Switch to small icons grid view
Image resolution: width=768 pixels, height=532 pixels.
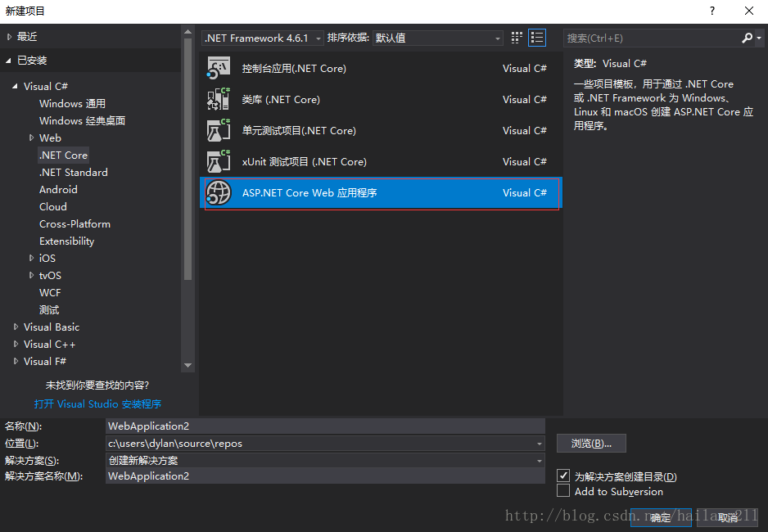517,38
